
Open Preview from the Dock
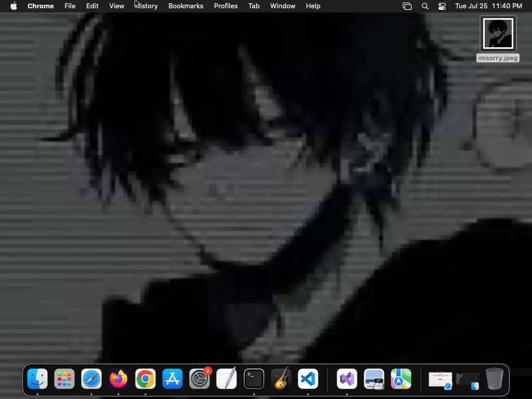[x=374, y=379]
